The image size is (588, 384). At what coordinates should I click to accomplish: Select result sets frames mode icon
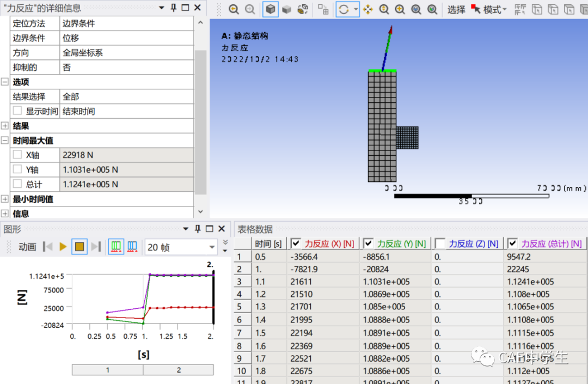click(x=132, y=247)
